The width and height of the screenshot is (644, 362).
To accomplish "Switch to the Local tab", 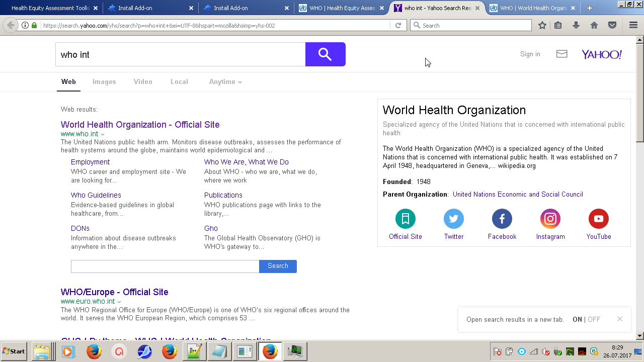I will pos(179,81).
